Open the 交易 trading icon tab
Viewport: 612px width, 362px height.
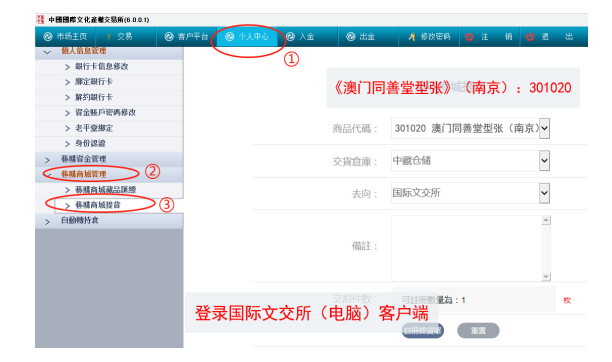tap(109, 37)
